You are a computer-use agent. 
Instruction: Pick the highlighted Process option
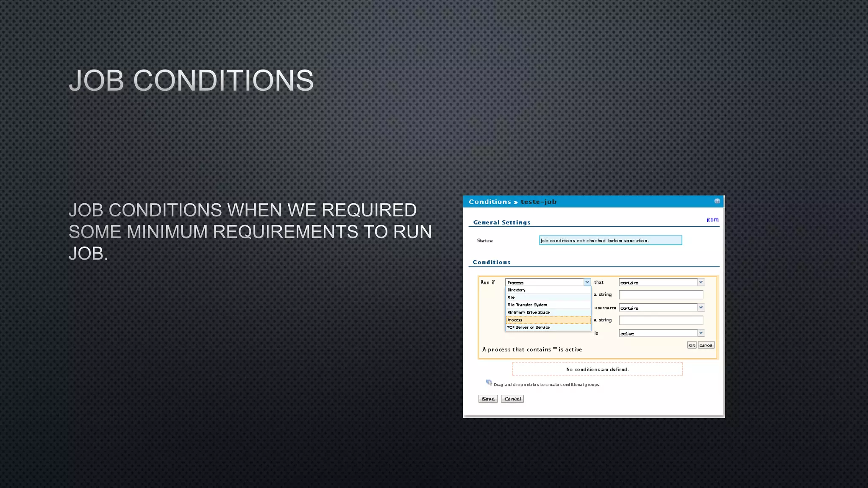click(x=548, y=320)
